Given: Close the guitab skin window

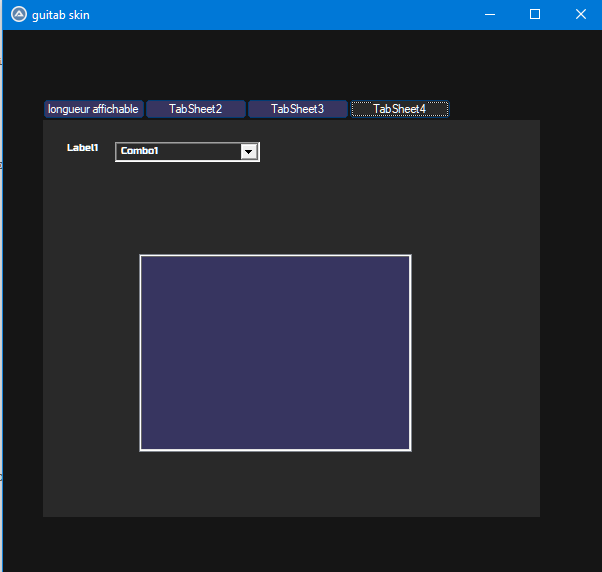Looking at the screenshot, I should tap(580, 15).
